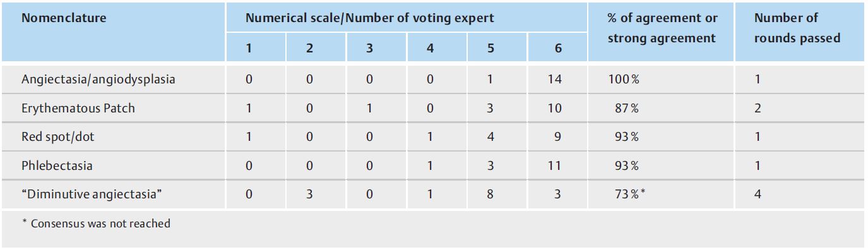Select the scale column header 3
The height and width of the screenshot is (252, 868).
pyautogui.click(x=369, y=48)
